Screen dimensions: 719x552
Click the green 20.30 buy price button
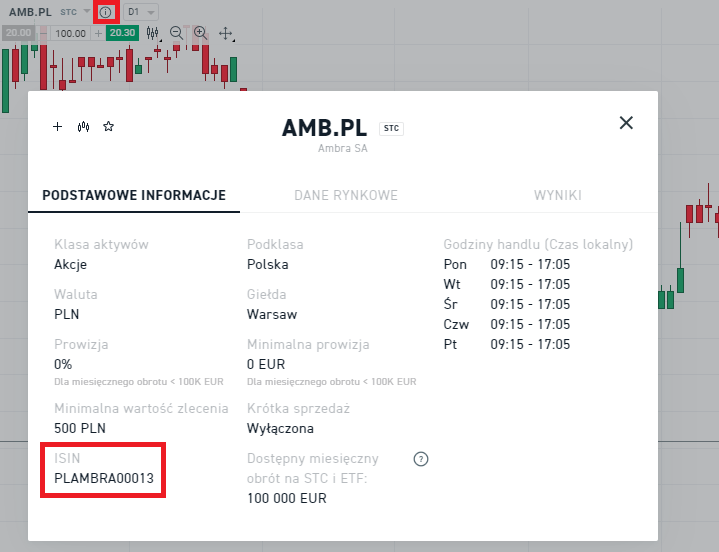(x=122, y=33)
